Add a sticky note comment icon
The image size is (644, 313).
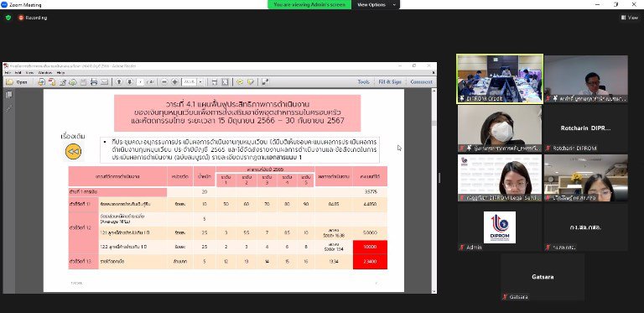pos(240,82)
